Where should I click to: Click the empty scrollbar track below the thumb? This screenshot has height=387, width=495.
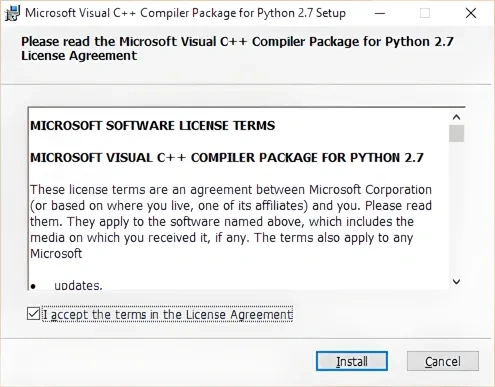456,208
